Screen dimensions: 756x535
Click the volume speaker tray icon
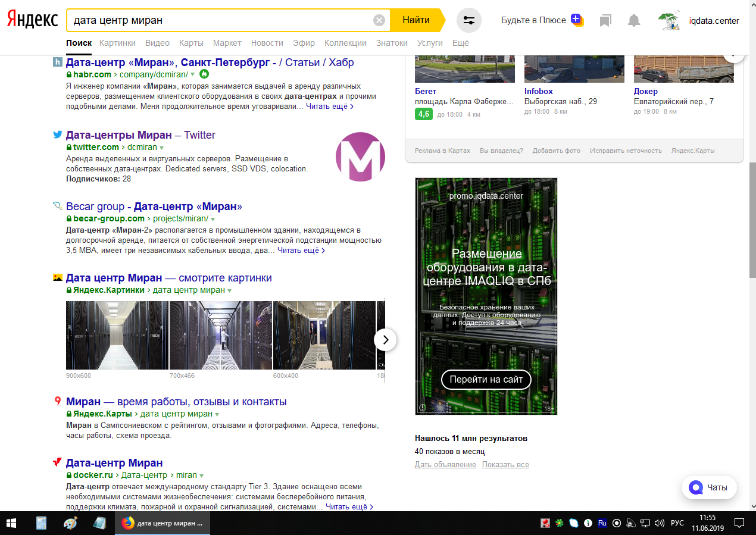coord(660,524)
